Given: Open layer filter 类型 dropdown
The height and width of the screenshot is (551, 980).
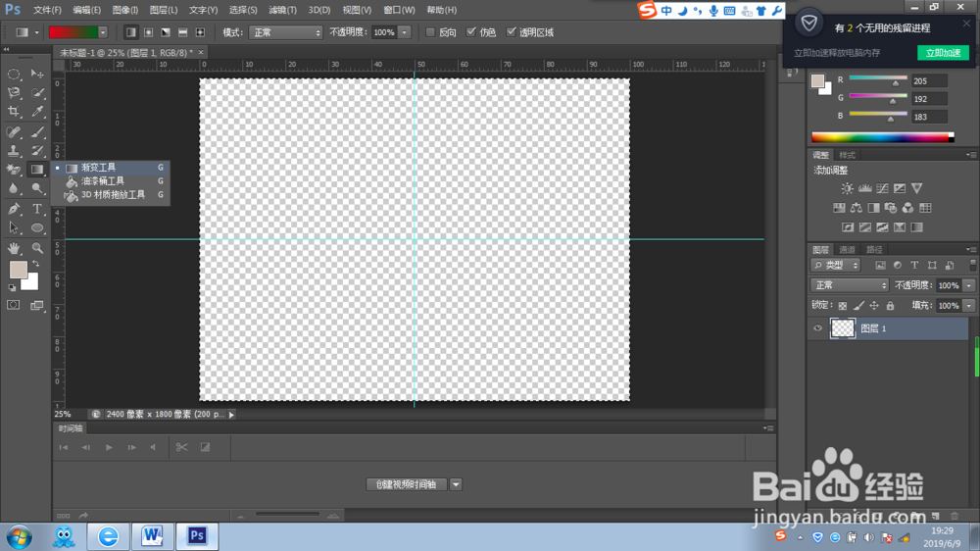Looking at the screenshot, I should pos(836,265).
